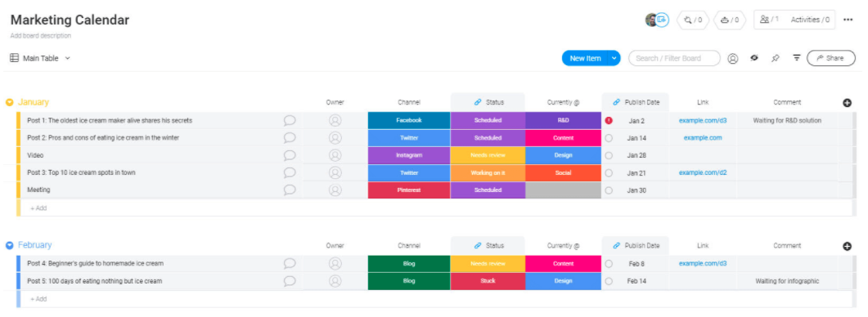The width and height of the screenshot is (868, 317).
Task: Open conversation bubble for Post 4 row
Action: click(290, 263)
